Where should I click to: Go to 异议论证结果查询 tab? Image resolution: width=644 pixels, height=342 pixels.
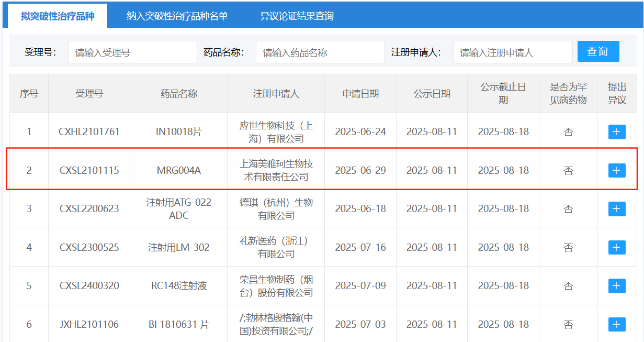(x=297, y=16)
